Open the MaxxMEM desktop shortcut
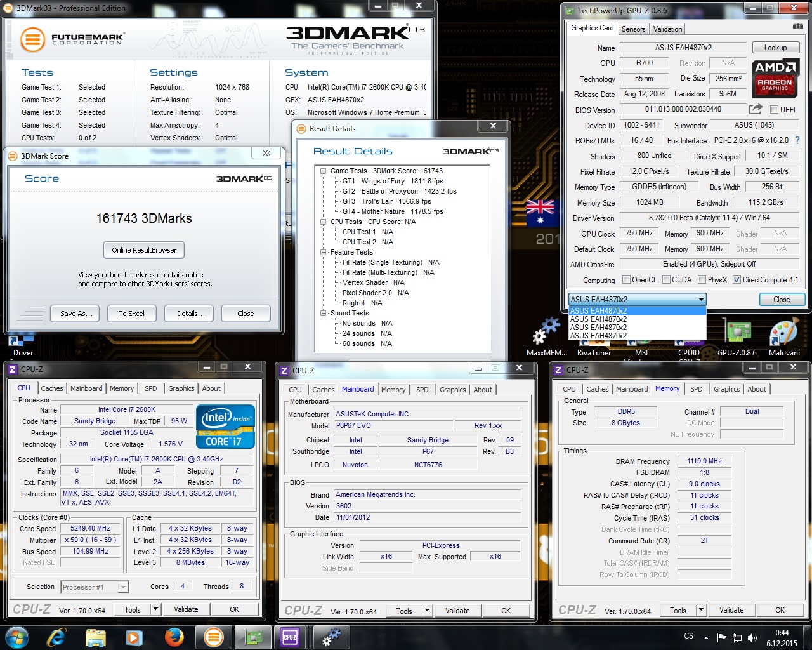The width and height of the screenshot is (812, 650). pyautogui.click(x=547, y=338)
